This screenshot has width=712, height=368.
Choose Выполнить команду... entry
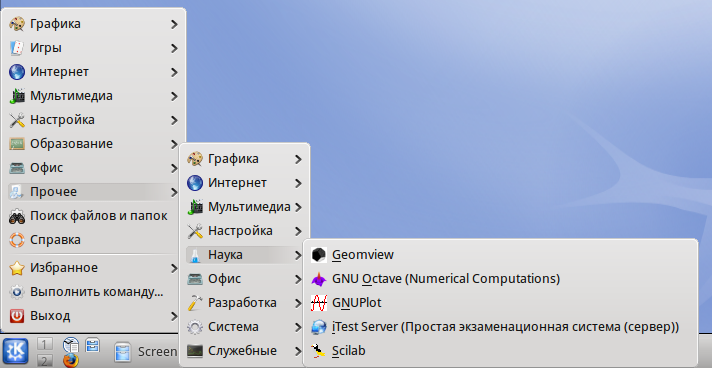point(94,292)
